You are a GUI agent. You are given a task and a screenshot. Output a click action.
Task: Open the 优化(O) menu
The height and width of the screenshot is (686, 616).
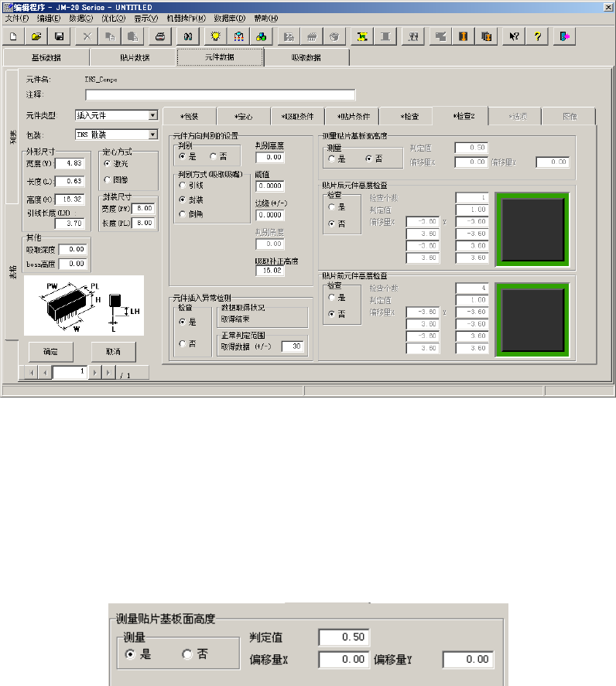114,19
